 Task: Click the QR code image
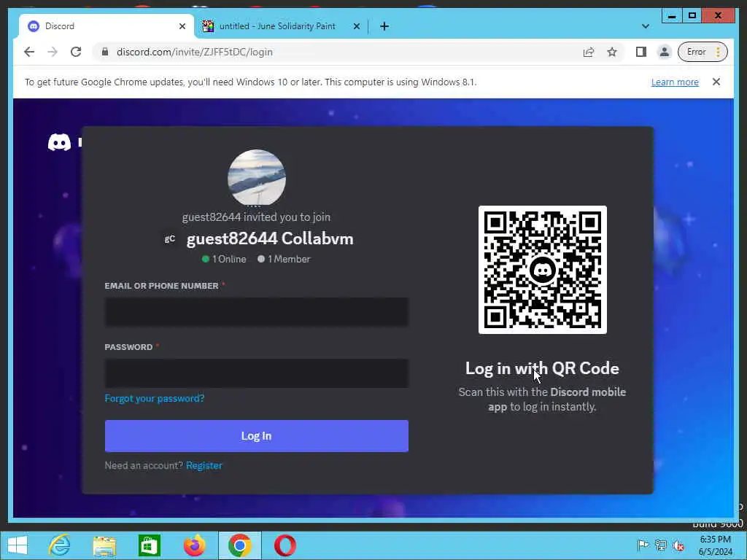(543, 270)
